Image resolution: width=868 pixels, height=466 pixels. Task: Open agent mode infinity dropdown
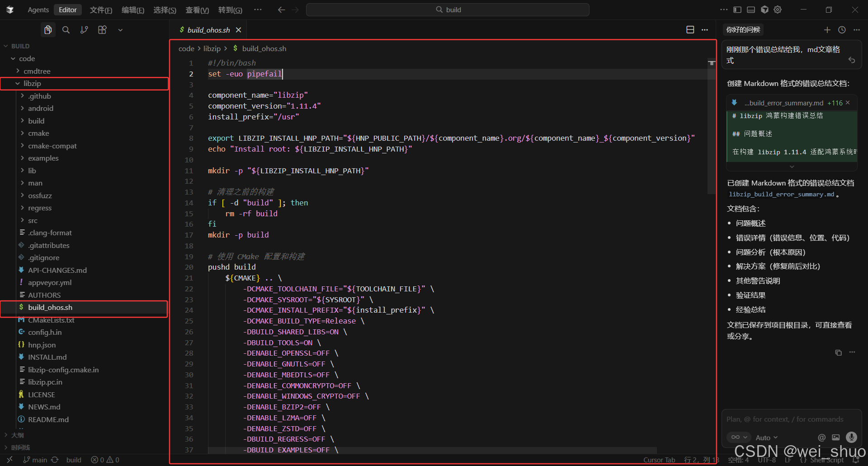(x=739, y=437)
